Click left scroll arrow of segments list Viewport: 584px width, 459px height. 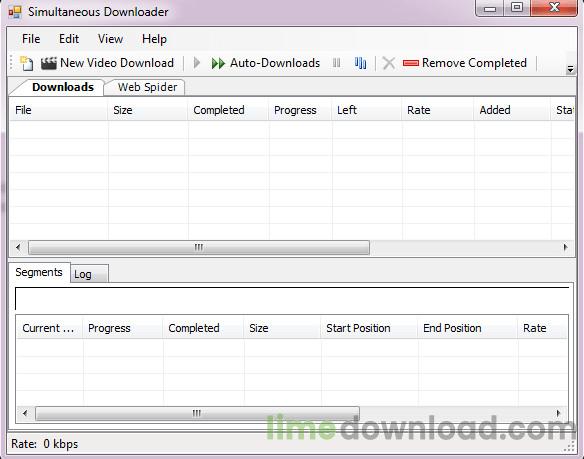[25, 413]
